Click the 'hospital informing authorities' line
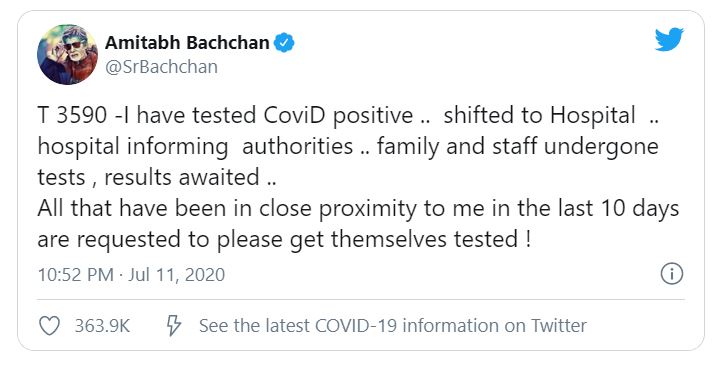Screen dimensions: 715x367 [x=195, y=146]
